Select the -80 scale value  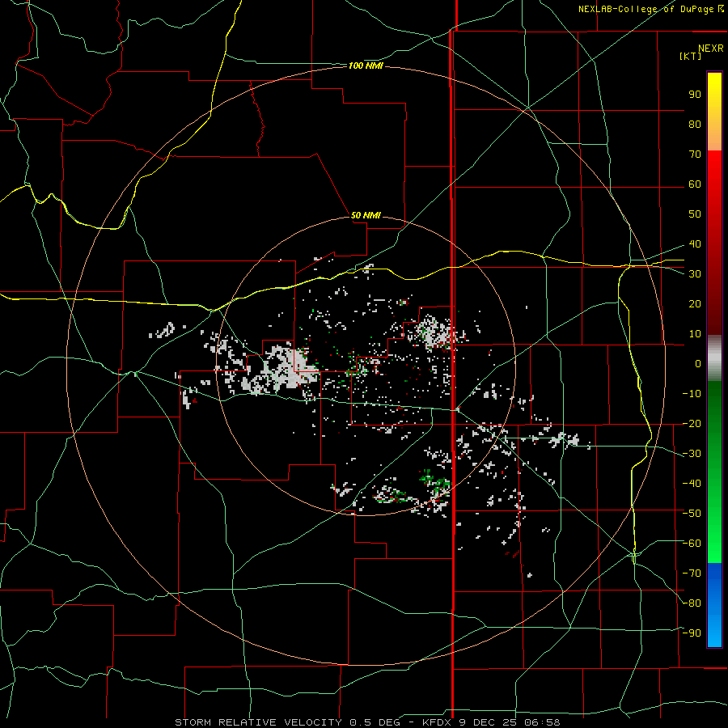pyautogui.click(x=692, y=603)
